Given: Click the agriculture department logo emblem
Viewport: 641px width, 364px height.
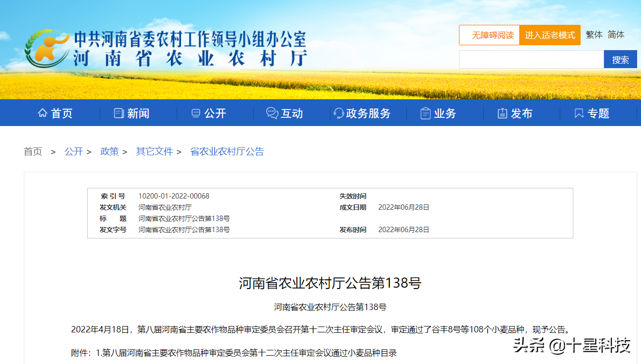Looking at the screenshot, I should click(45, 48).
